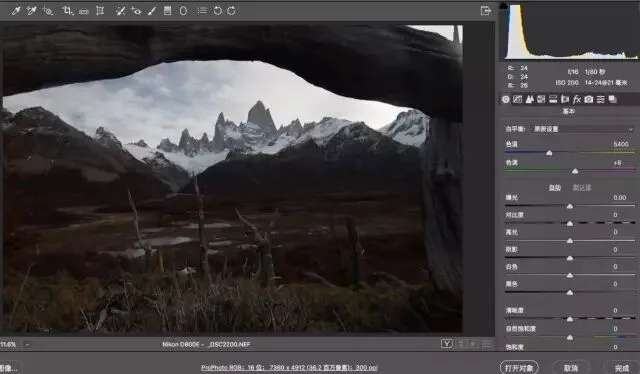The height and width of the screenshot is (374, 640).
Task: Open the Effects fx panel tab
Action: [577, 99]
